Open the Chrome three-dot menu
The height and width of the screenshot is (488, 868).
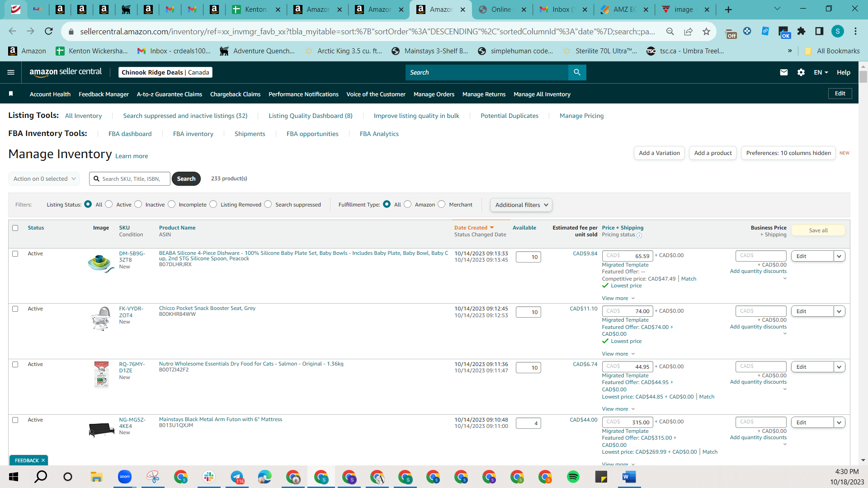point(855,31)
